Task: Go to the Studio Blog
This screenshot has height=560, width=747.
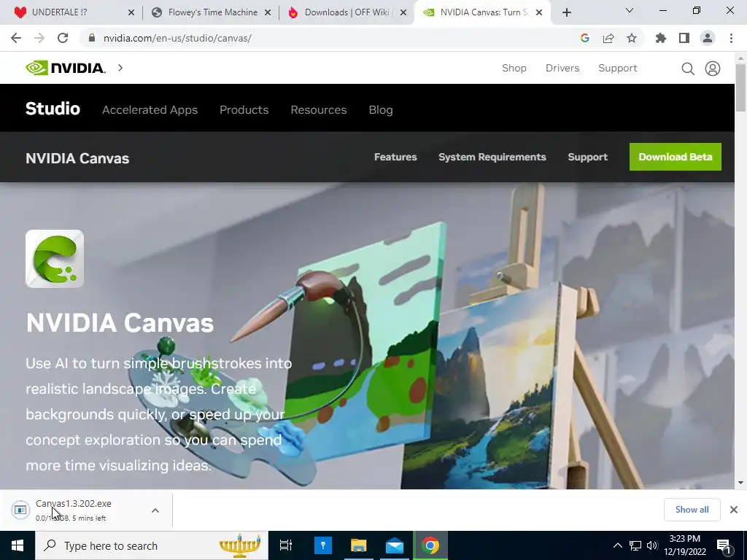Action: 381,110
